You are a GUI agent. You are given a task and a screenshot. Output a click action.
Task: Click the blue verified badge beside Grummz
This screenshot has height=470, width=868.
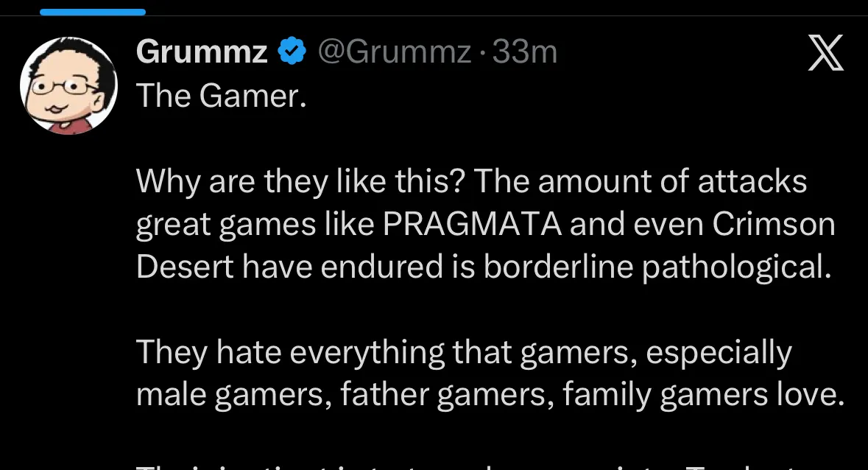pos(292,52)
